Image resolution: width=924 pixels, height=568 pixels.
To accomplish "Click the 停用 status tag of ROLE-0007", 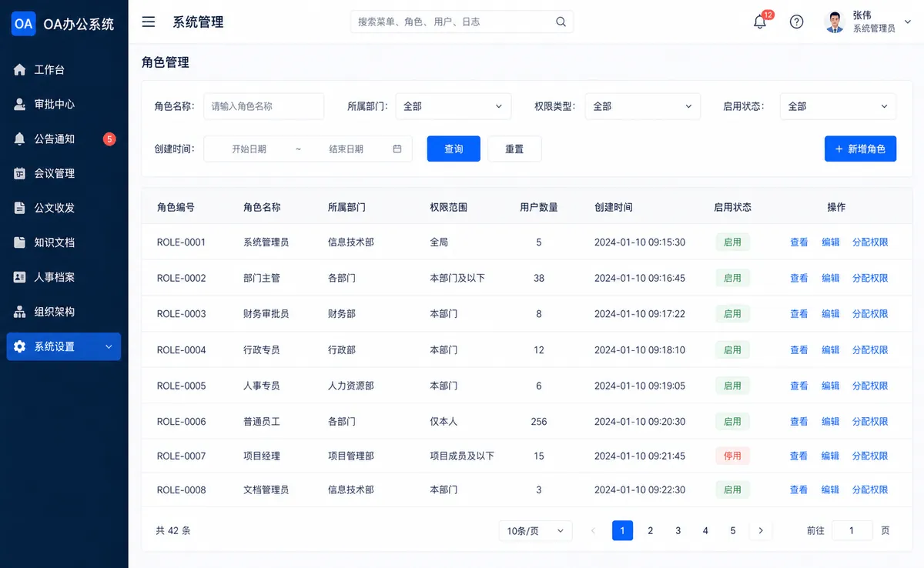I will pos(732,456).
